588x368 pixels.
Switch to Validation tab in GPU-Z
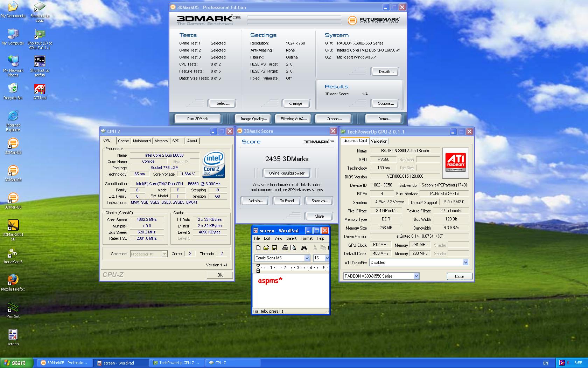click(379, 141)
